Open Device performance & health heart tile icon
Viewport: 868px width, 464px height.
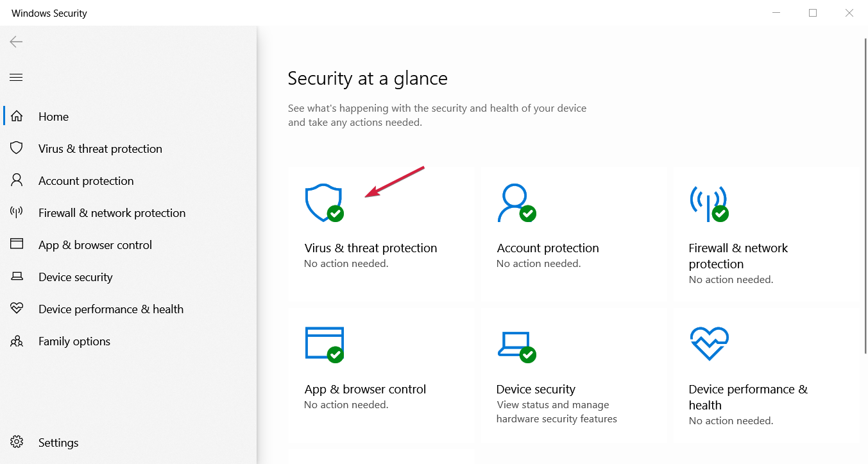tap(709, 344)
